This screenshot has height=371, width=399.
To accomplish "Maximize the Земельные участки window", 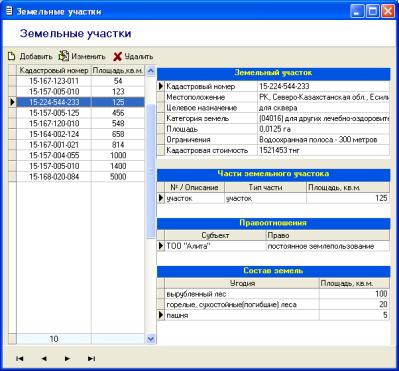I will coord(373,12).
